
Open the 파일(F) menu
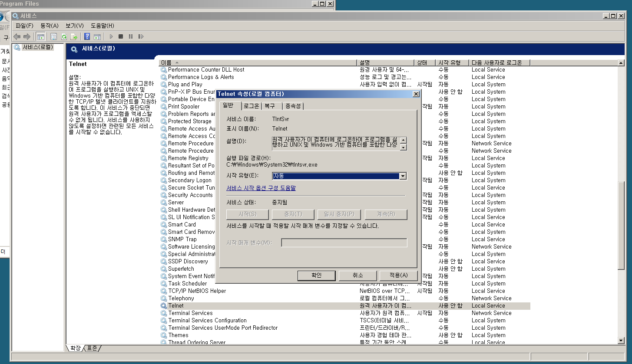coord(24,26)
